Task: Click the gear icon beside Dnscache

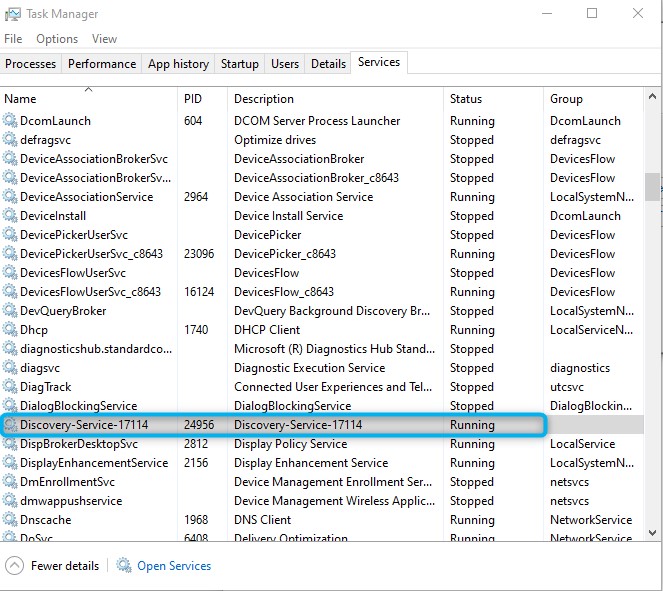Action: point(10,520)
